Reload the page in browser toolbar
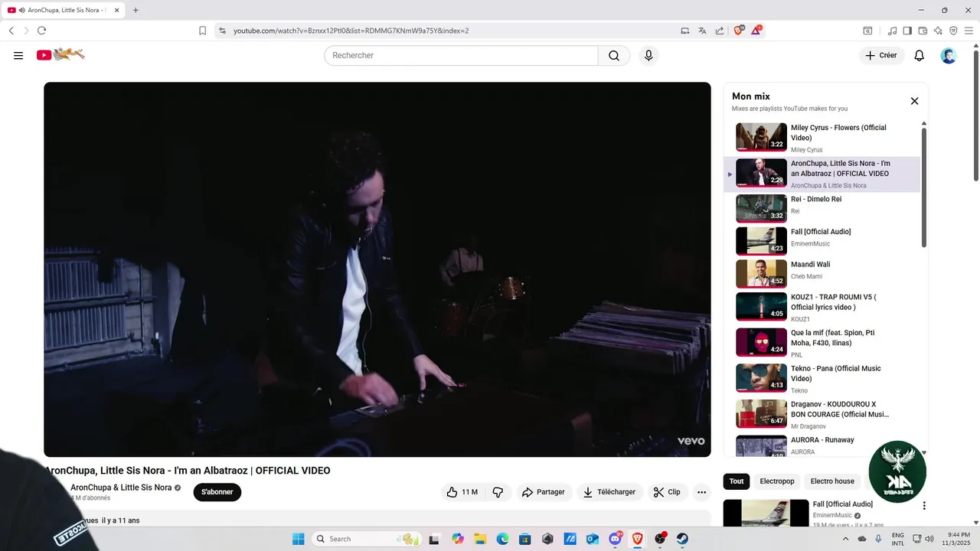The height and width of the screenshot is (551, 980). pos(41,31)
